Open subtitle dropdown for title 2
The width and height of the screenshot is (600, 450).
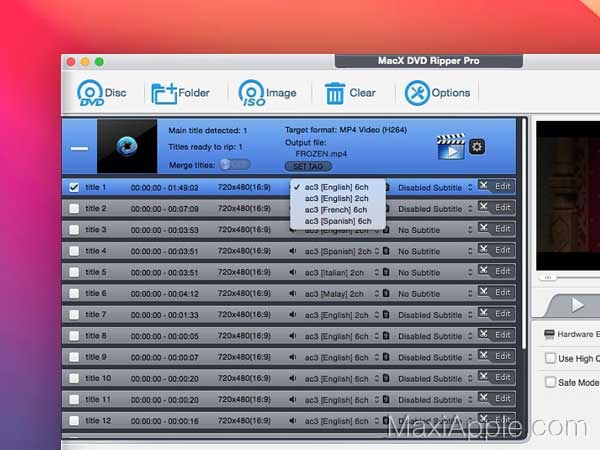[435, 209]
